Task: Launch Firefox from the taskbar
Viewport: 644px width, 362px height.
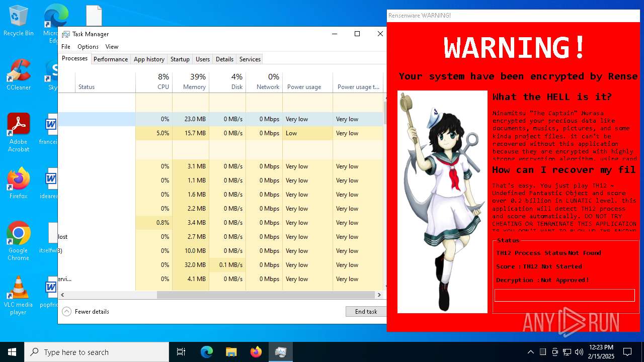Action: coord(256,352)
